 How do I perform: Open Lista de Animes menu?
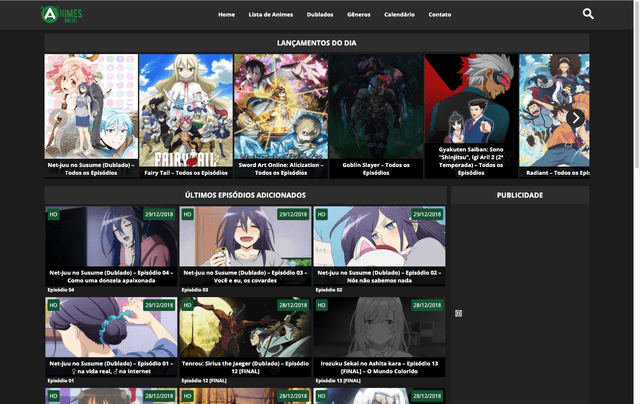(271, 14)
